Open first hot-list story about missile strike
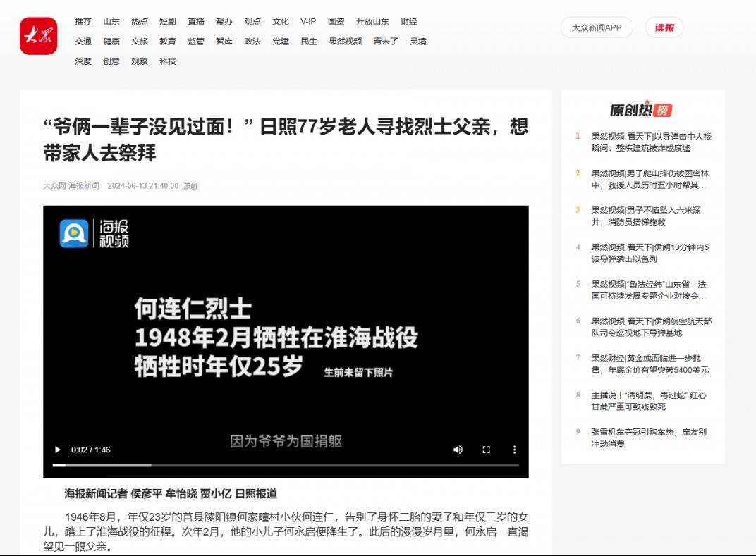 pyautogui.click(x=651, y=142)
